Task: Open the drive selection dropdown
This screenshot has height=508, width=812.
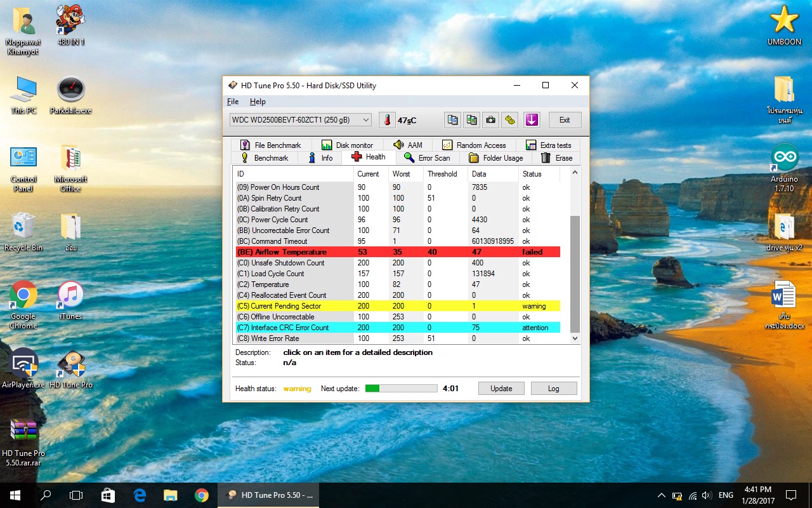Action: point(300,120)
